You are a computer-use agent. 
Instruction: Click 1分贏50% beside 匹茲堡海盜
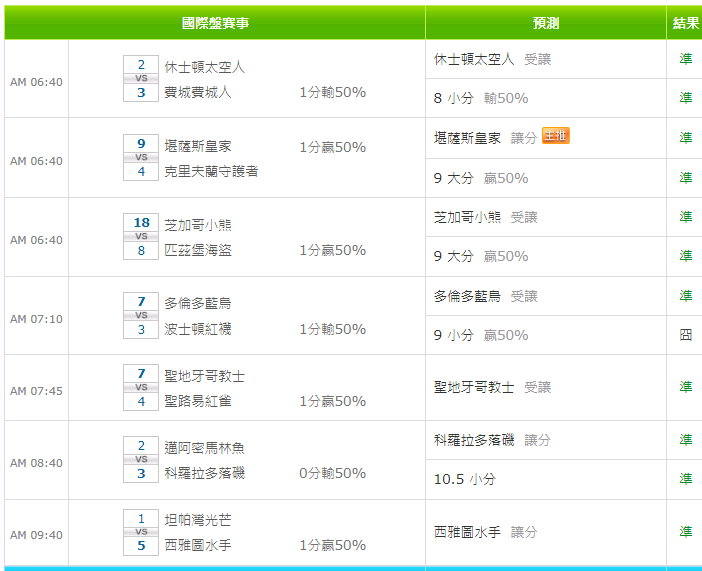[333, 250]
